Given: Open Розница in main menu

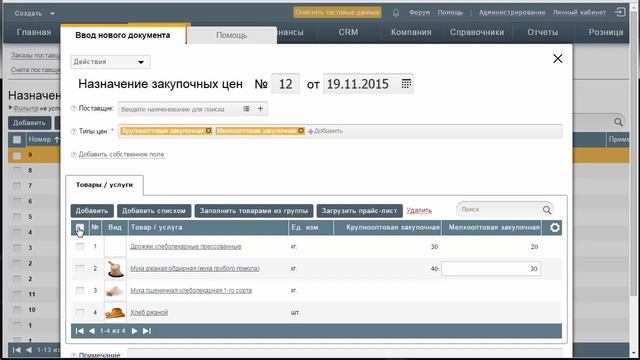Looking at the screenshot, I should point(606,32).
